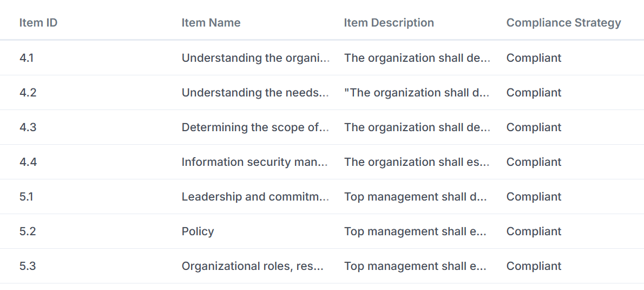Click the Compliant status for item 4.1
This screenshot has width=644, height=290.
pyautogui.click(x=534, y=58)
